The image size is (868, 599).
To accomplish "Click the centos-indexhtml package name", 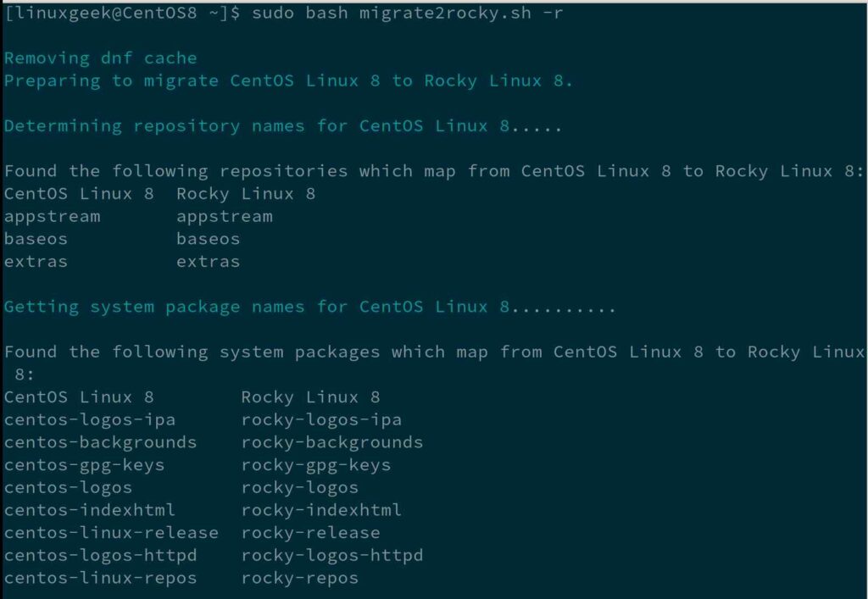I will point(90,510).
